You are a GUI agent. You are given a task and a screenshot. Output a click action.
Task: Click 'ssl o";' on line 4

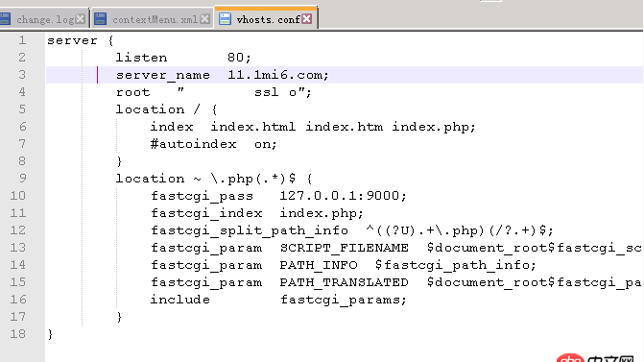(x=283, y=92)
